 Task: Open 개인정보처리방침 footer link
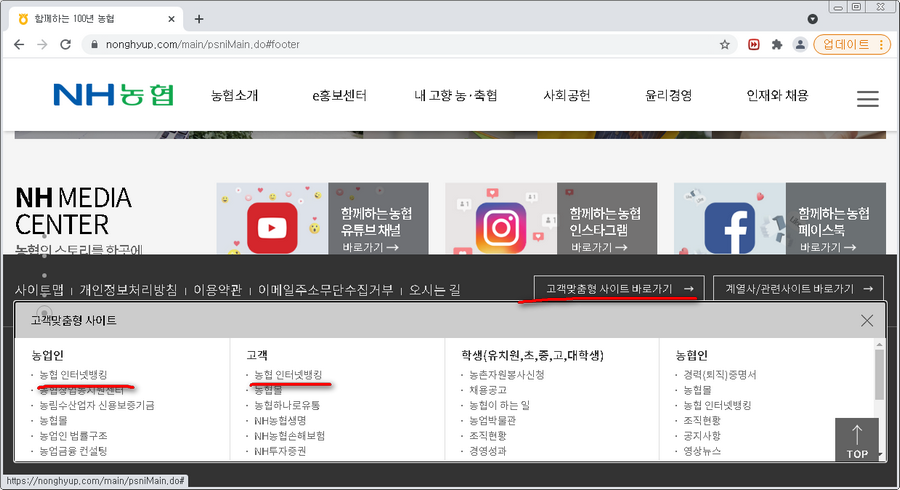point(129,290)
